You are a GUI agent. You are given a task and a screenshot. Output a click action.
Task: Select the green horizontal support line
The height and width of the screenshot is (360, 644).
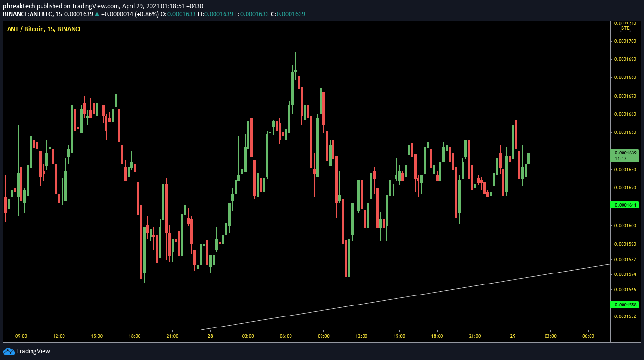pyautogui.click(x=306, y=205)
